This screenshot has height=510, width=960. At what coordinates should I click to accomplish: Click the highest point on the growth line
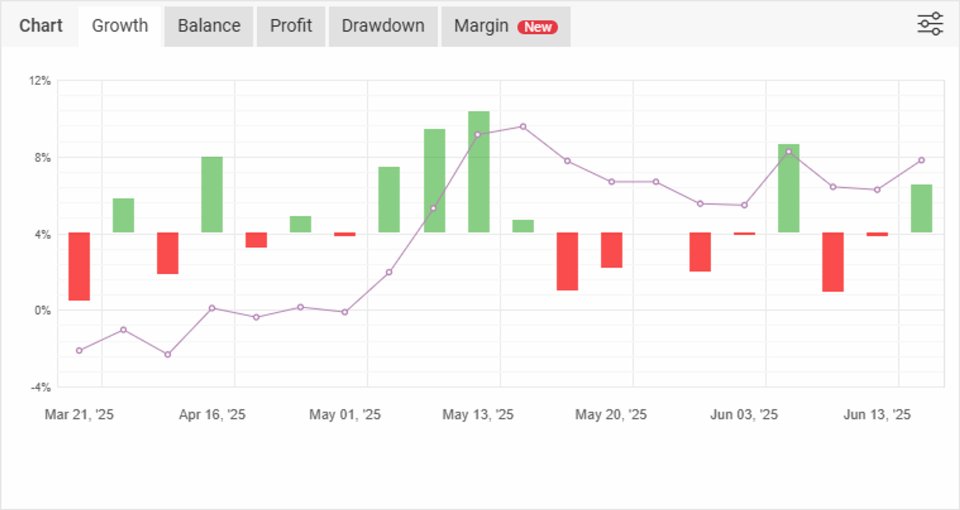(x=523, y=127)
